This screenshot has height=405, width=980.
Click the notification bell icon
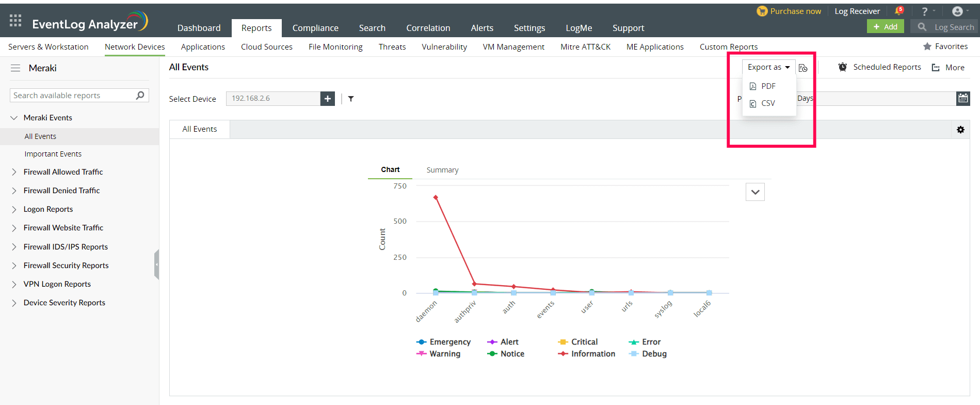click(899, 11)
